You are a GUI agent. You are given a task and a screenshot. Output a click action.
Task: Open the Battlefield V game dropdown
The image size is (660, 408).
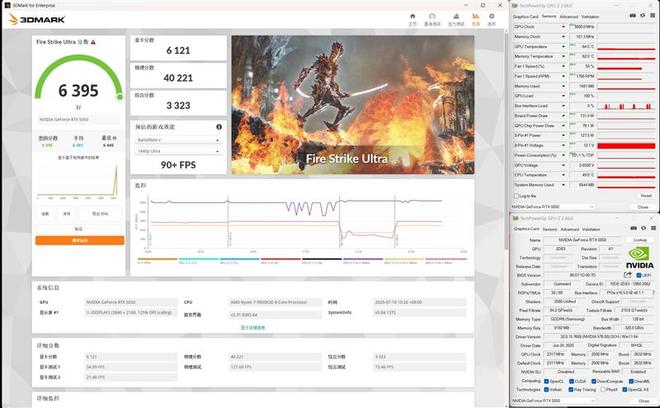(178, 140)
